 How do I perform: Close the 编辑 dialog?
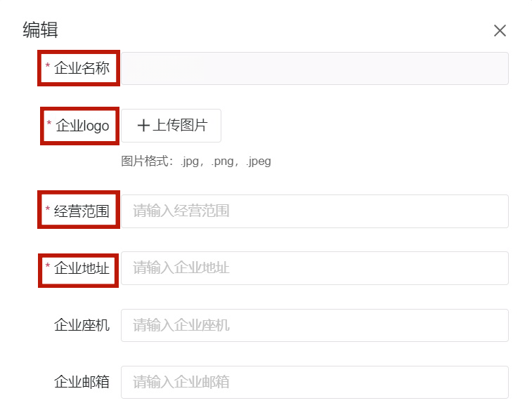tap(500, 30)
